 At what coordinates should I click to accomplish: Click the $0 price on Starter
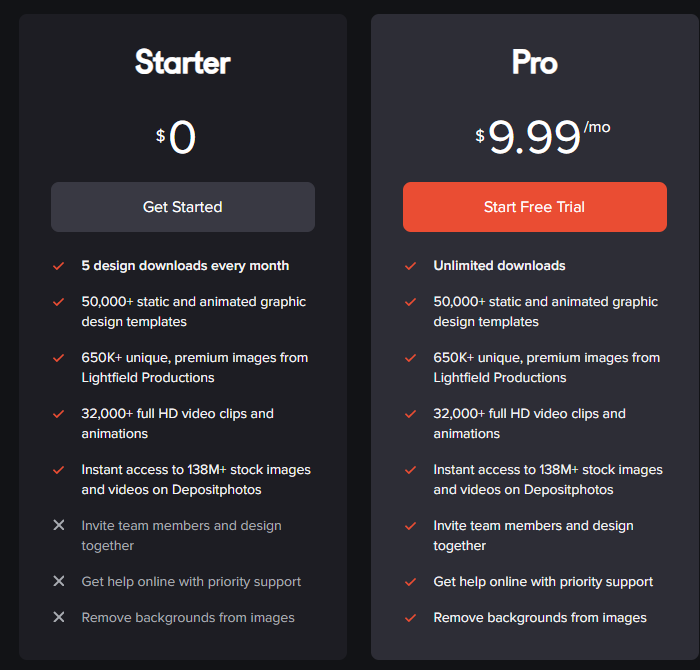point(176,137)
